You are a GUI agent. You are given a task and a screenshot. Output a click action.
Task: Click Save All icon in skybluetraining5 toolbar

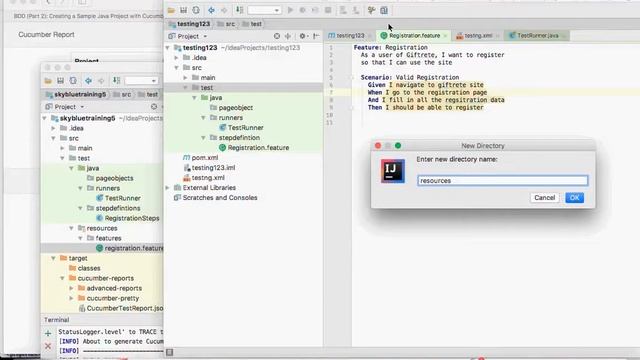pyautogui.click(x=60, y=81)
